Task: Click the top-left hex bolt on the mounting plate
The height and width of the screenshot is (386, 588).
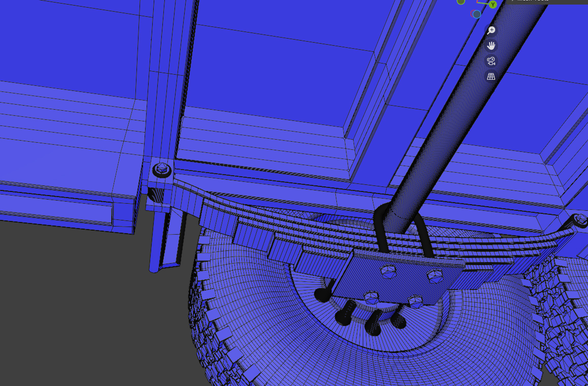Action: (388, 272)
